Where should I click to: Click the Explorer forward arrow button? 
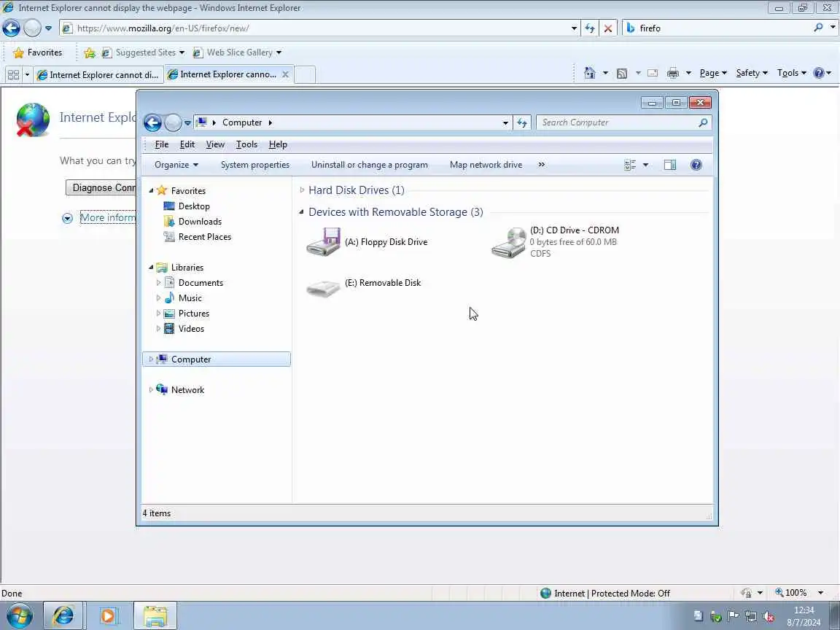[173, 122]
